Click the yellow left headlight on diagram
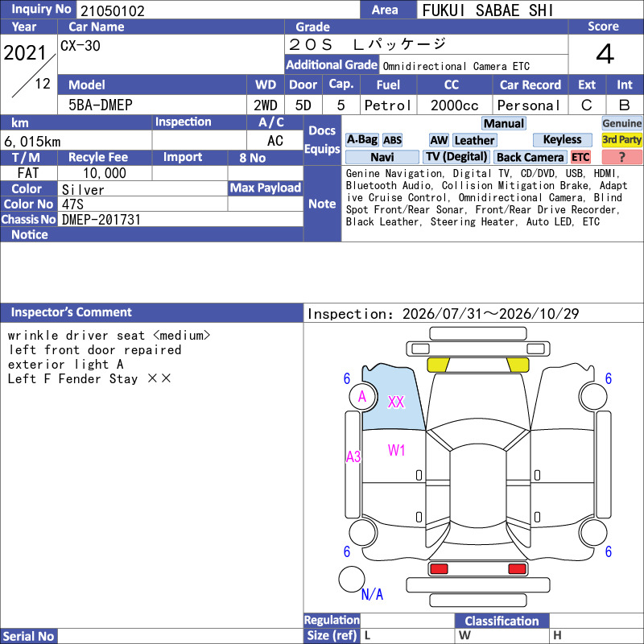 click(x=438, y=365)
